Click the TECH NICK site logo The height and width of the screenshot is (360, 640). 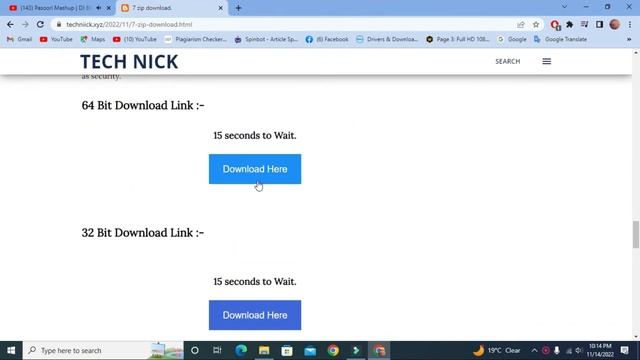point(129,62)
